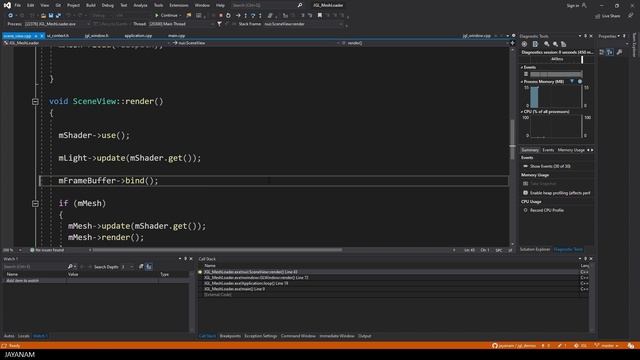Collapse the Process Memory graph section

522,82
